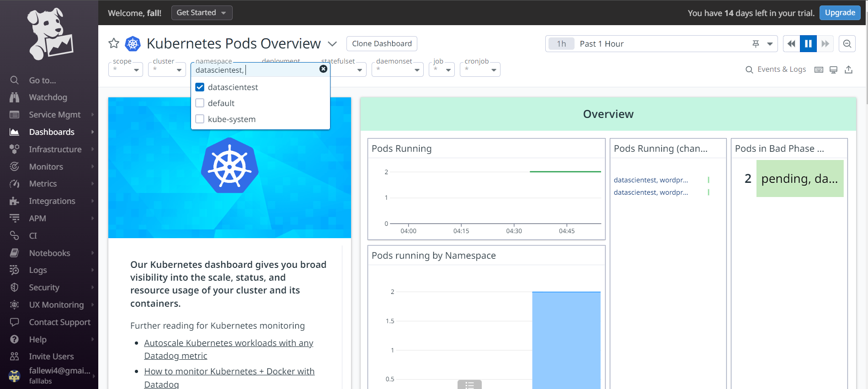Open the dashboard title chevron menu
This screenshot has width=868, height=389.
[x=332, y=44]
